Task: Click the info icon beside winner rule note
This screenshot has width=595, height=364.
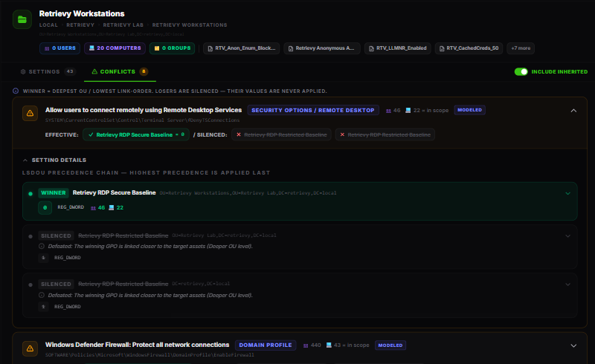Action: point(16,91)
